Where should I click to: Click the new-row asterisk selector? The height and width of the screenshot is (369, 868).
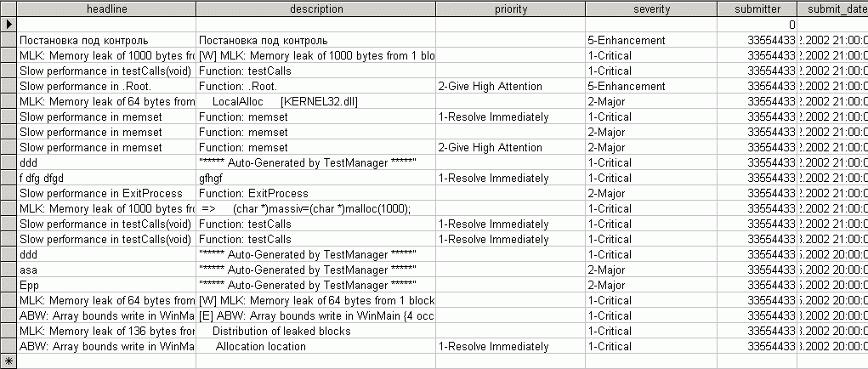point(9,361)
